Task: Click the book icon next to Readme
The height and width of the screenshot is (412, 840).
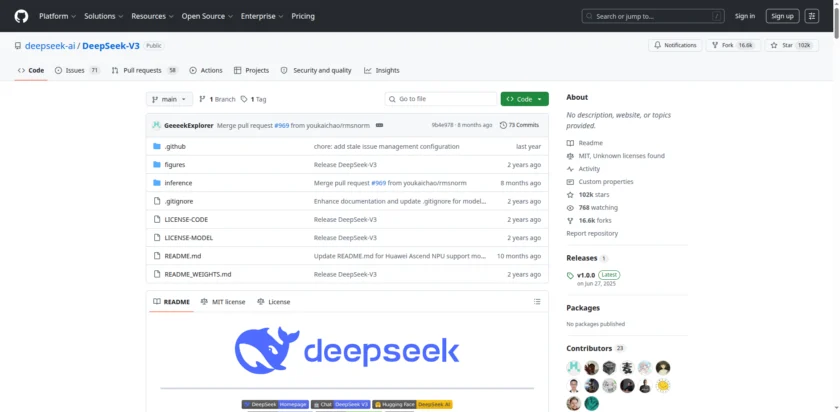Action: [570, 143]
